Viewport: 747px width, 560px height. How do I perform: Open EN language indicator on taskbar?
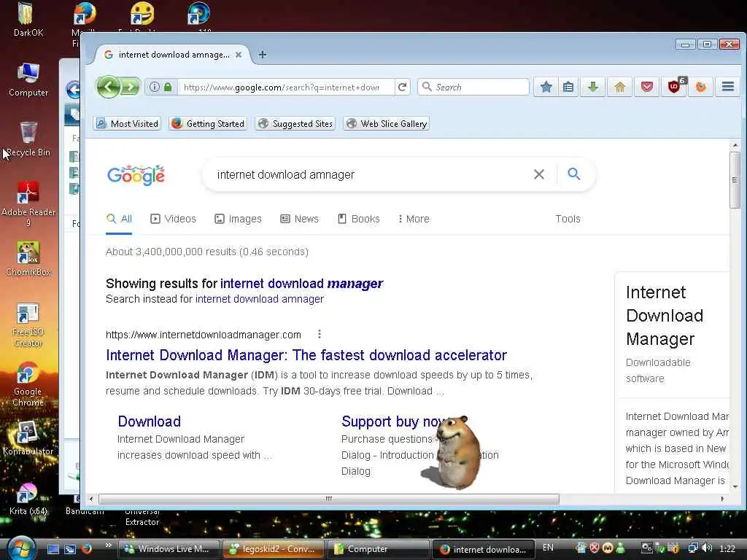click(548, 548)
